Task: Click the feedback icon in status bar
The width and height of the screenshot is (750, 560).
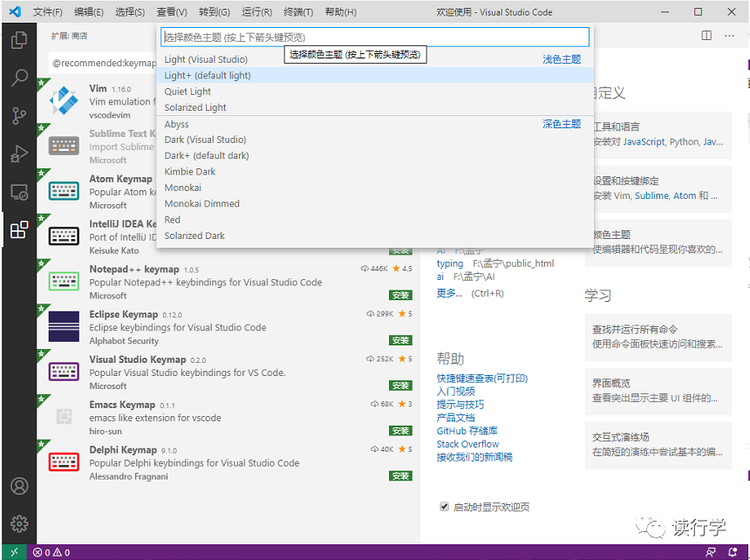Action: point(711,552)
